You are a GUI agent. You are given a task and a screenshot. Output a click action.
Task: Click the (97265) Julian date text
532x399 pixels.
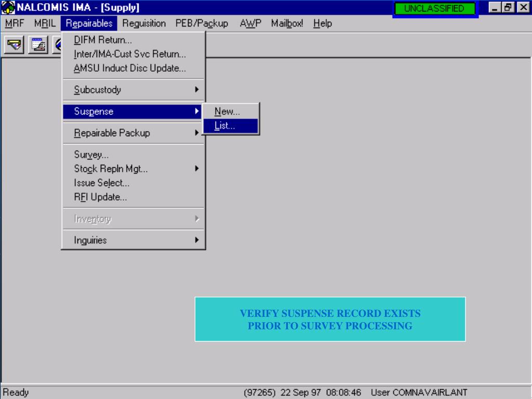[x=260, y=392]
